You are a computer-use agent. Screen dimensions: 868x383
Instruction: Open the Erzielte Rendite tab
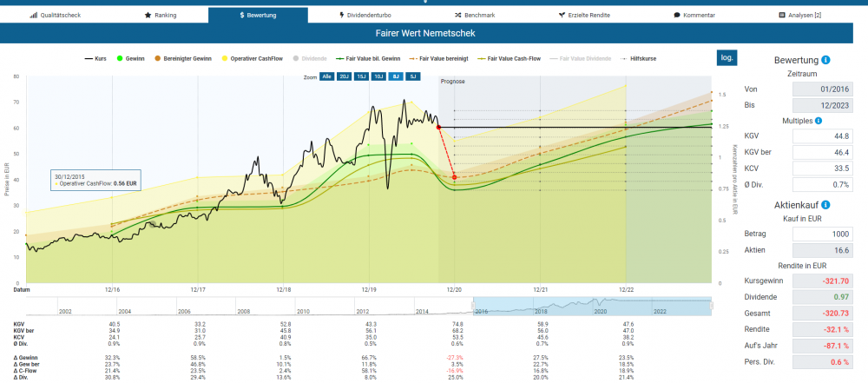[584, 15]
